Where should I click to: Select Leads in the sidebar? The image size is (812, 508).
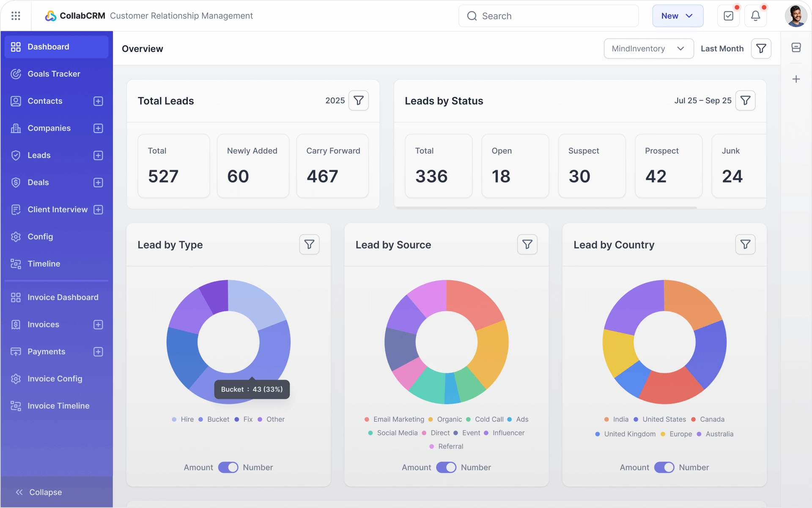click(x=39, y=155)
